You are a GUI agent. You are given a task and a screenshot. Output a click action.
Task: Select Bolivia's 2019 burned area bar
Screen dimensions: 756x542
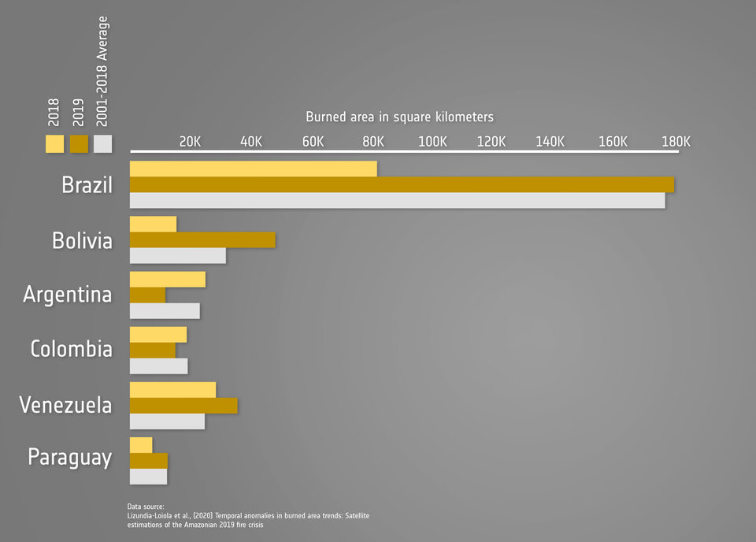[x=202, y=240]
